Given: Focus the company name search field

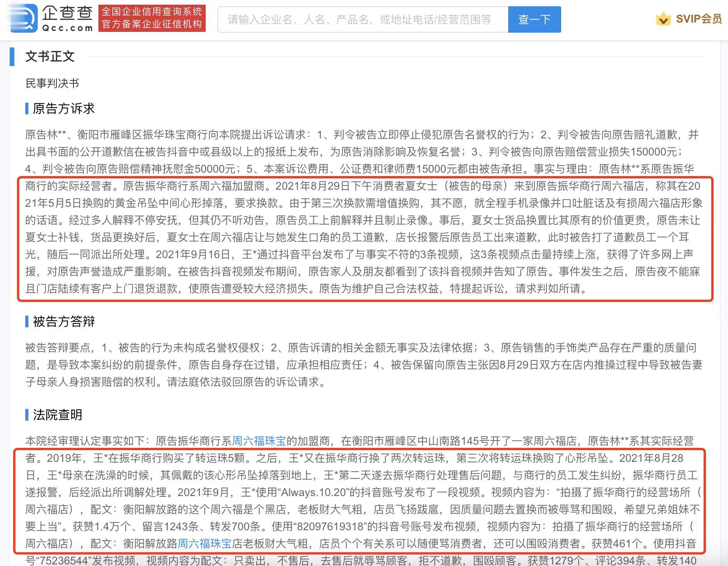Looking at the screenshot, I should (x=363, y=19).
